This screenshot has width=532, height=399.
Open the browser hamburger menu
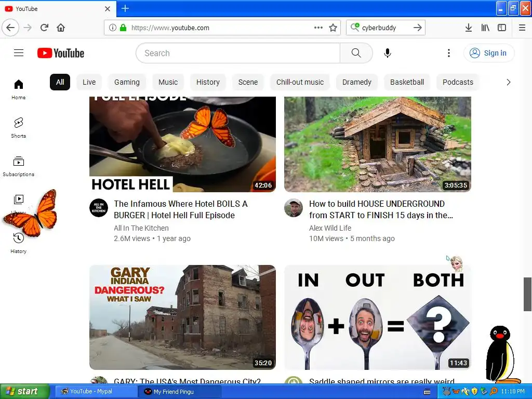522,28
